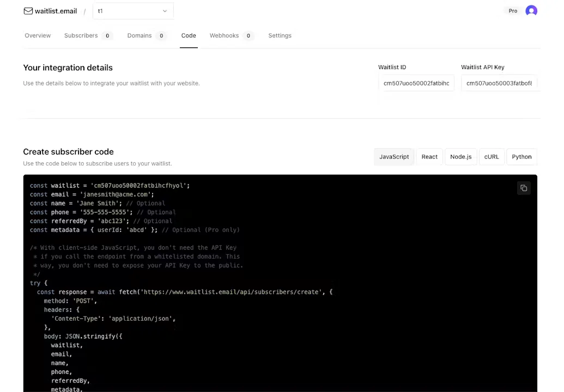Click the Waitlist ID field

[x=416, y=83]
